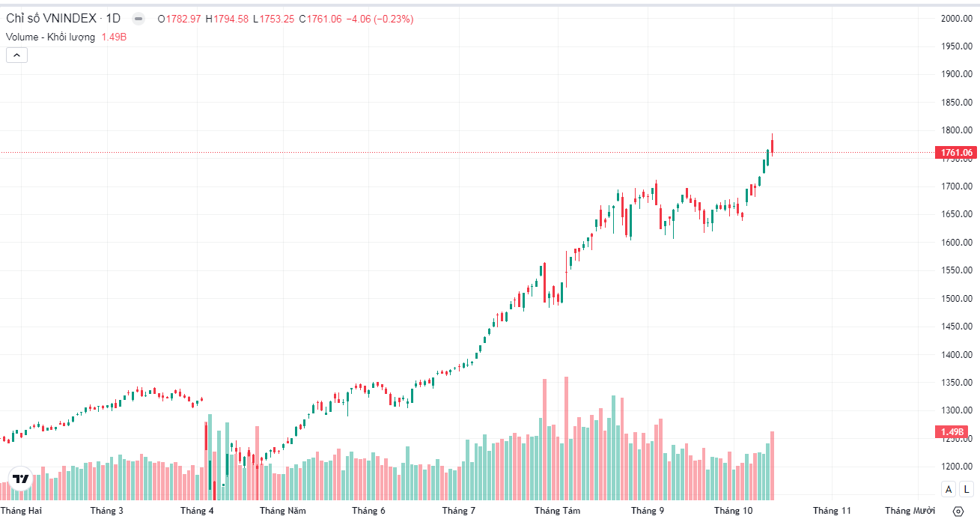Viewport: 980px width, 519px height.
Task: Toggle auto scale (A) button
Action: [949, 489]
